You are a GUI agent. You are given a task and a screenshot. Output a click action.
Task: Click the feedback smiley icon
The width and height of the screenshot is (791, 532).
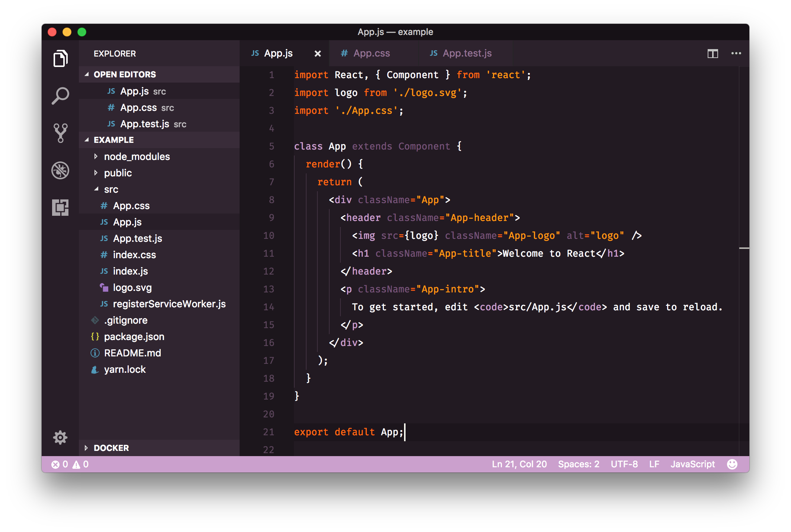(732, 464)
